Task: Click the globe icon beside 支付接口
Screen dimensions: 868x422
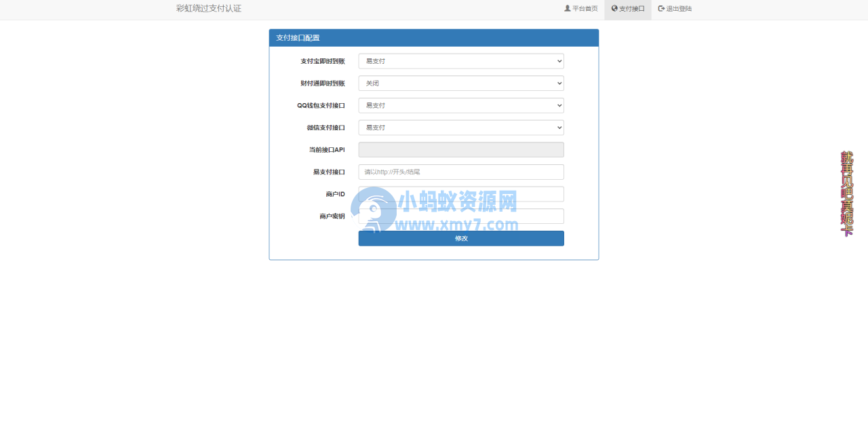Action: 614,9
